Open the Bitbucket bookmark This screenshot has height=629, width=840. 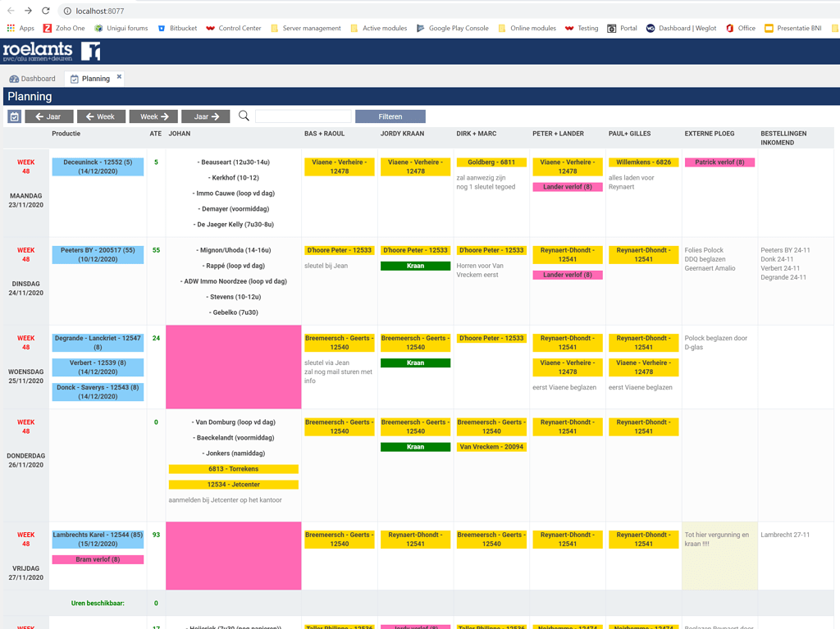click(177, 27)
